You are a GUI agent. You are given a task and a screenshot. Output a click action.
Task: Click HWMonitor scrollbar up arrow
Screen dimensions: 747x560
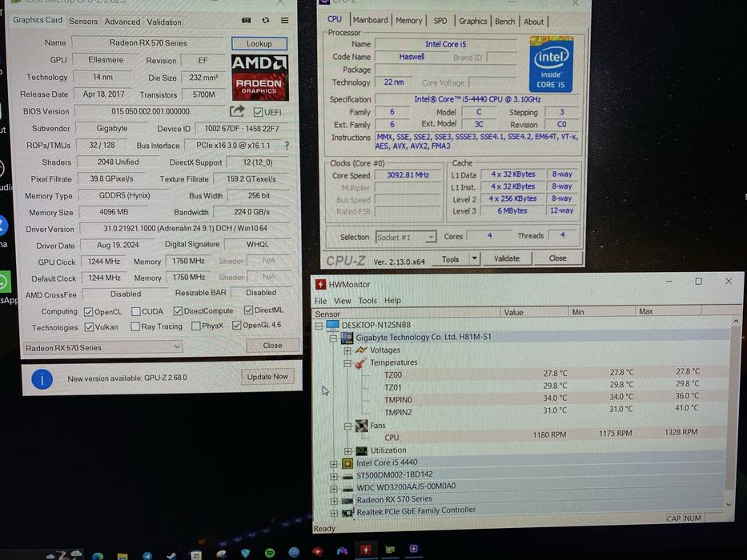pyautogui.click(x=736, y=322)
